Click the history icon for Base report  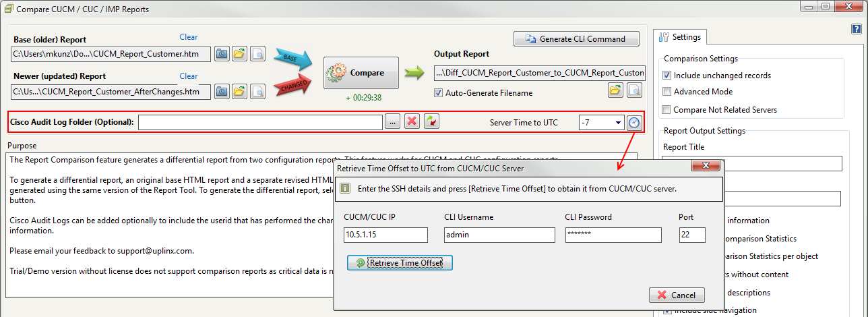(222, 54)
